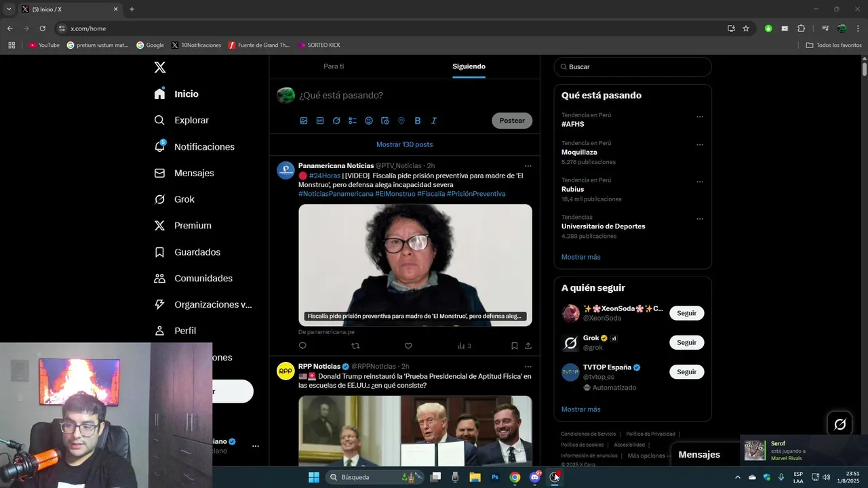Image resolution: width=868 pixels, height=488 pixels.
Task: Open the floating Grok button
Action: tap(840, 424)
